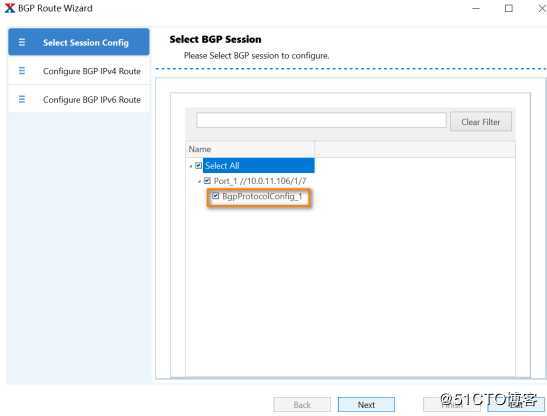Go to Configure BGP IPv4 Route step
The width and height of the screenshot is (547, 416).
(x=79, y=71)
